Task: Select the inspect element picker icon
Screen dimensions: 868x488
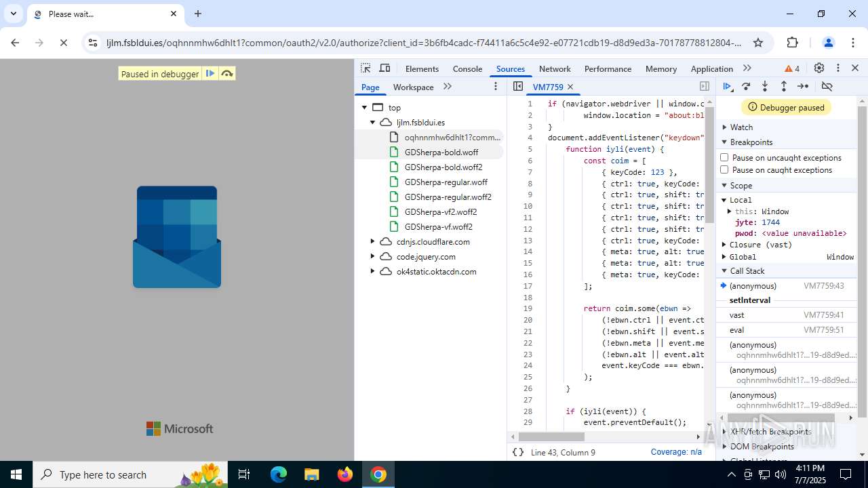Action: point(366,68)
